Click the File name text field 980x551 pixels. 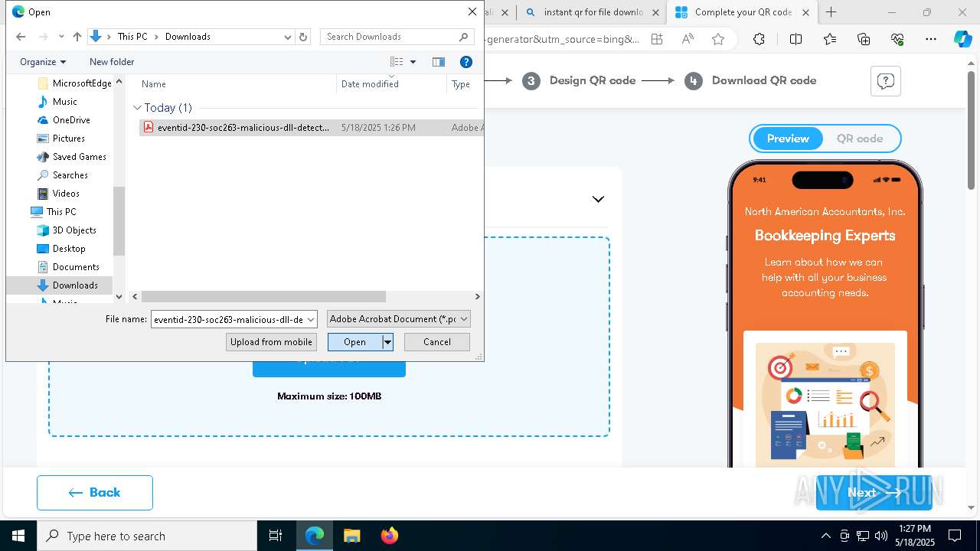228,319
